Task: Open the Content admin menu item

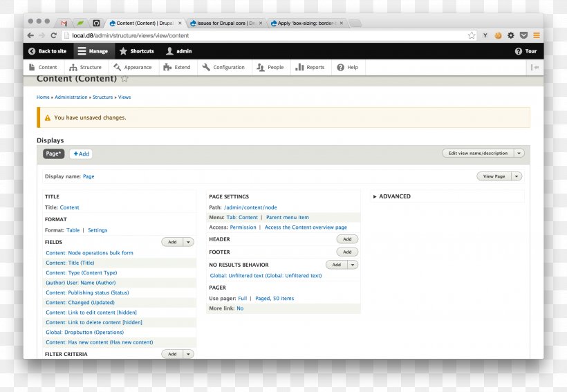Action: point(43,67)
